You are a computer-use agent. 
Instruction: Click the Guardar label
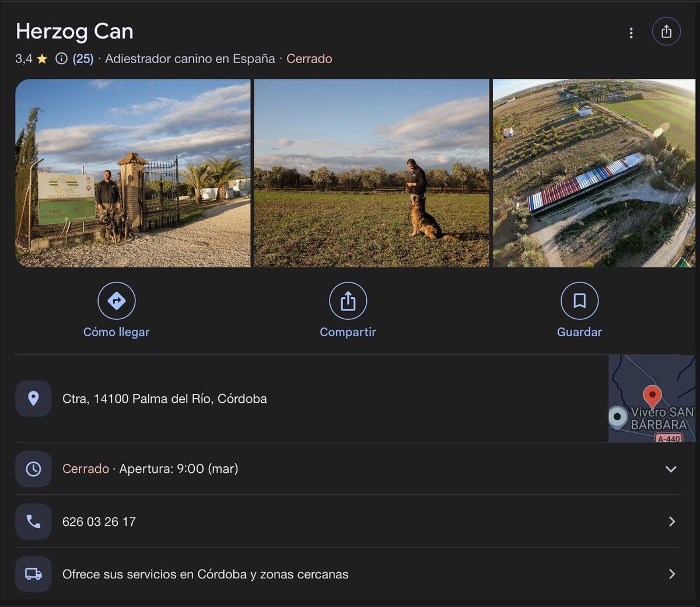coord(579,332)
